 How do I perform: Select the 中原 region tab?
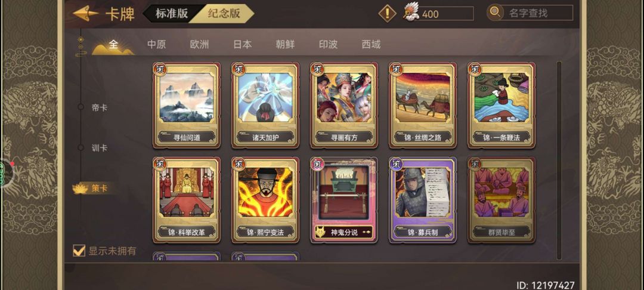(x=156, y=44)
